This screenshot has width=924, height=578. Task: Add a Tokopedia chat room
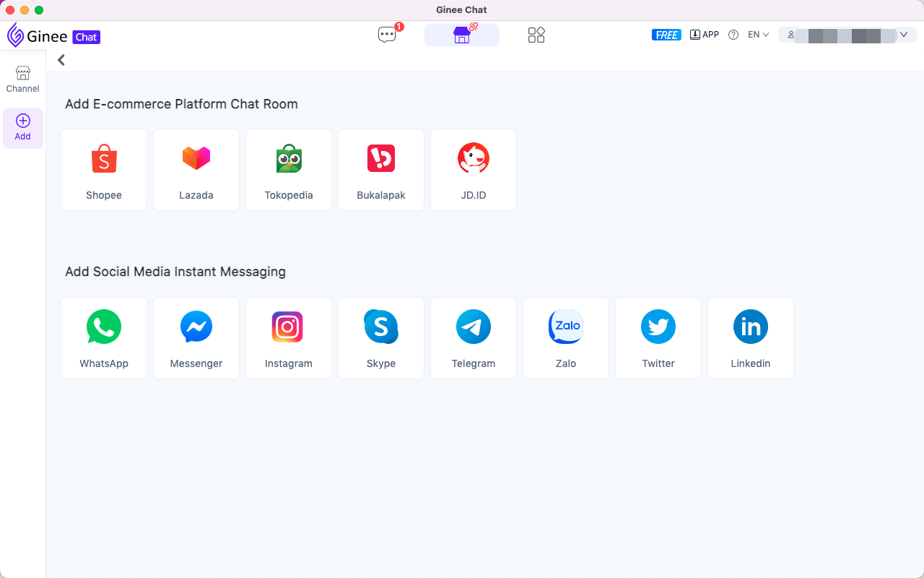click(289, 170)
